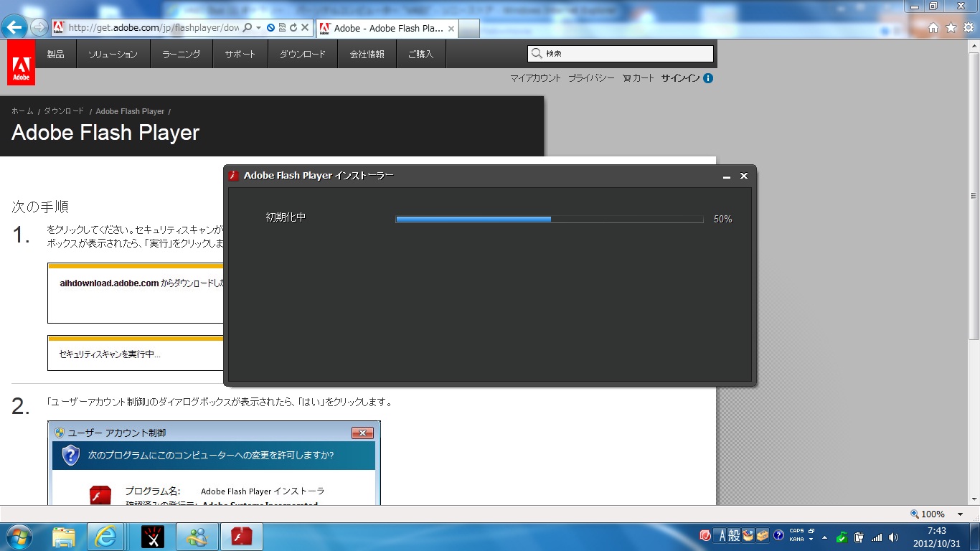Click the power plug battery tray icon
The width and height of the screenshot is (980, 551).
coord(859,537)
